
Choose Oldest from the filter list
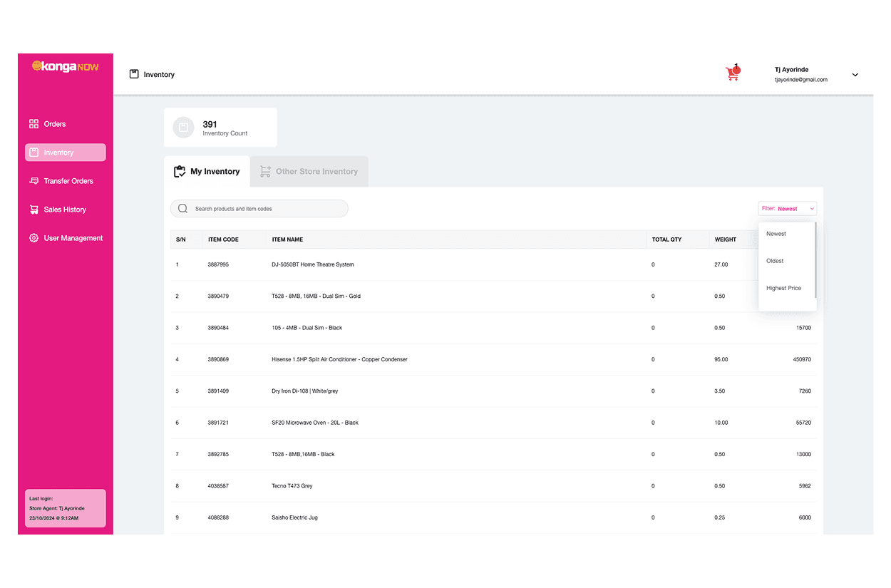[775, 261]
